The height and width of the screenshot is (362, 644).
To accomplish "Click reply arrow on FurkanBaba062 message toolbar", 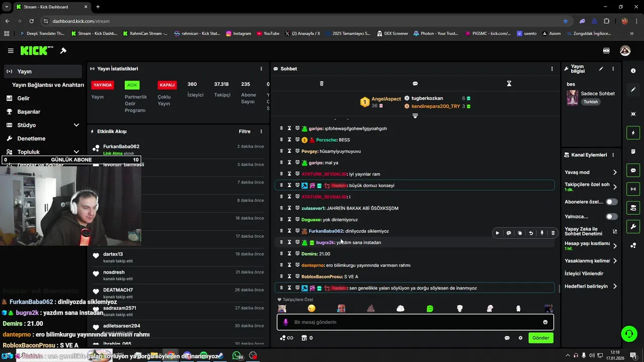I will (x=531, y=233).
